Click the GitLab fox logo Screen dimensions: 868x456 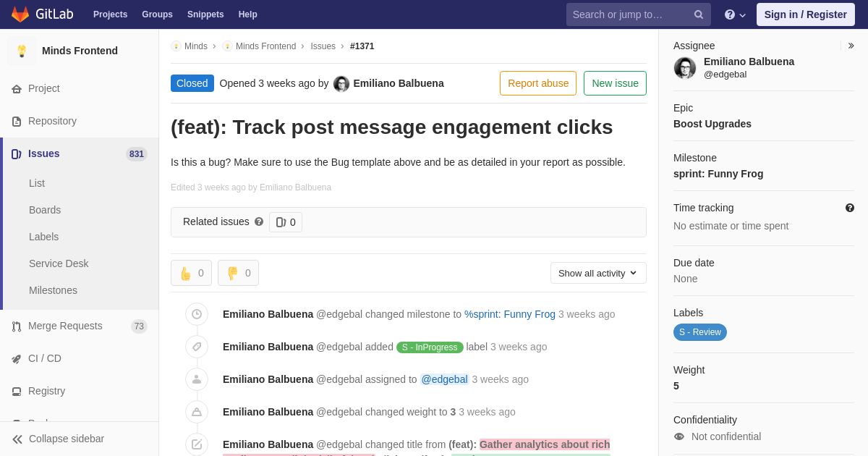click(x=20, y=14)
